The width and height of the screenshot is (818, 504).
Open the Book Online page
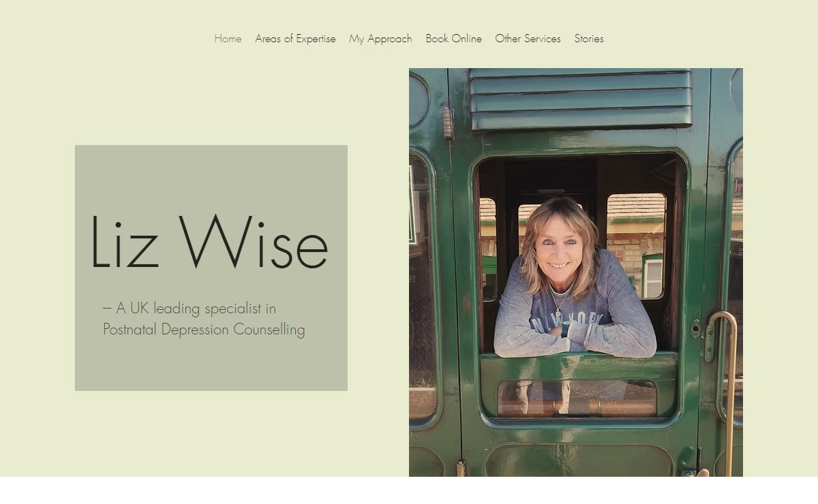[453, 39]
